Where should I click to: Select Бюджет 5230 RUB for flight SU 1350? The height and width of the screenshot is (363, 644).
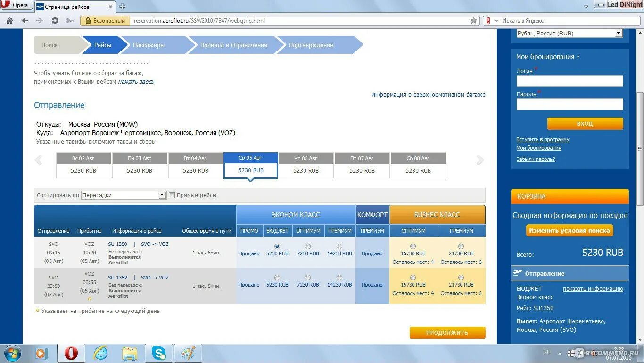(277, 246)
